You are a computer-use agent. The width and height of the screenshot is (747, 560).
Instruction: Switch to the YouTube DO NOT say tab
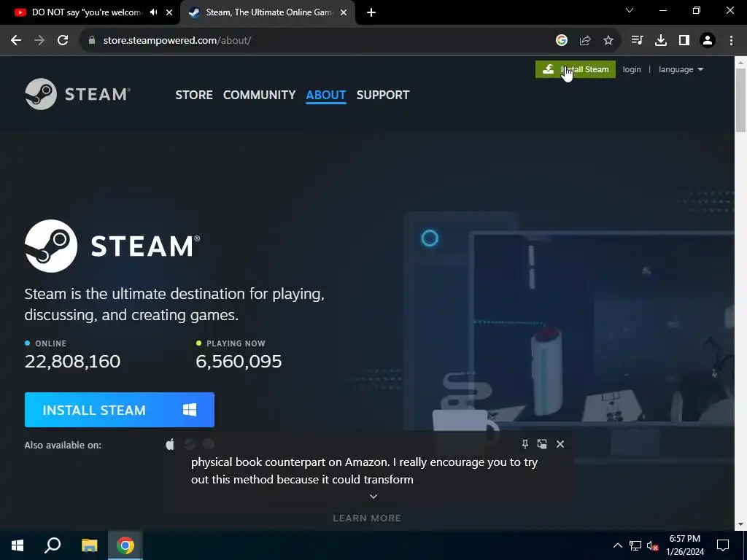pos(87,12)
